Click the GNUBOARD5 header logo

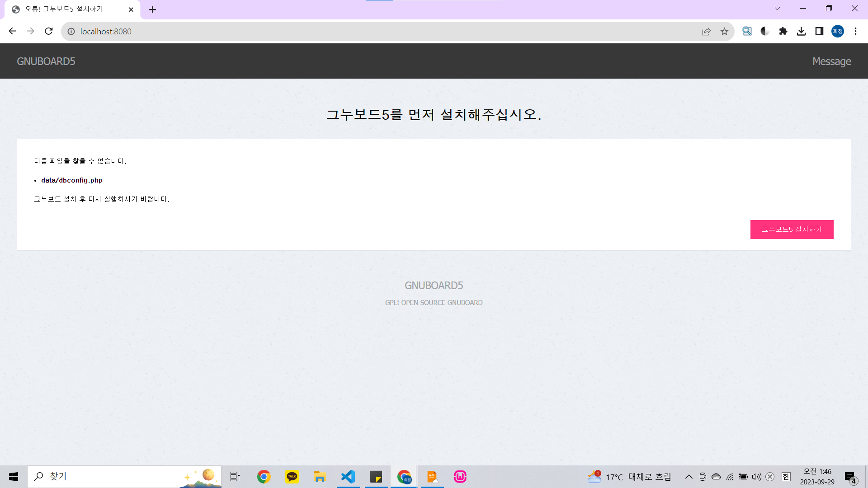(x=46, y=61)
